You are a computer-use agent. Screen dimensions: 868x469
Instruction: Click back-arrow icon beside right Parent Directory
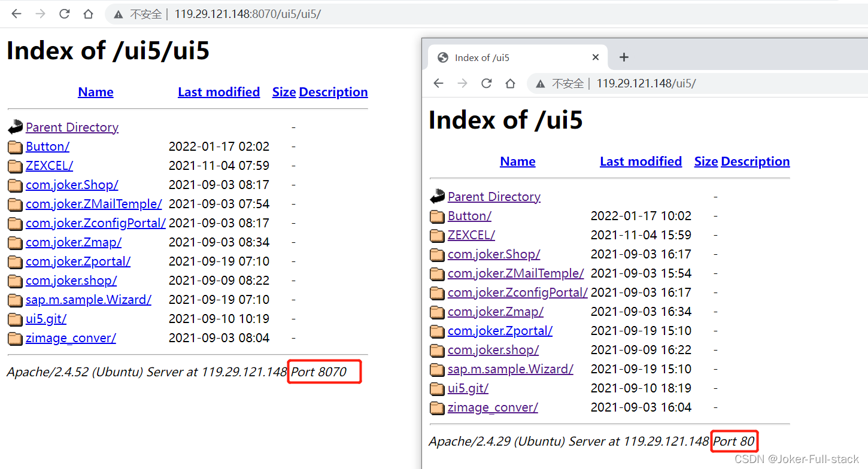point(437,197)
